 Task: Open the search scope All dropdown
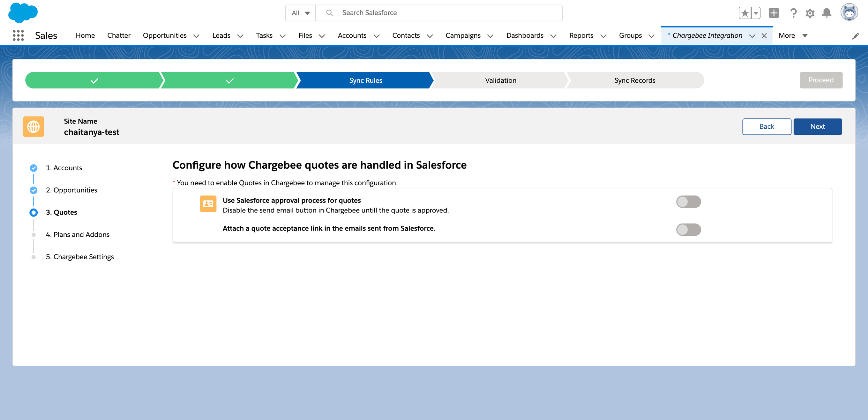[300, 13]
